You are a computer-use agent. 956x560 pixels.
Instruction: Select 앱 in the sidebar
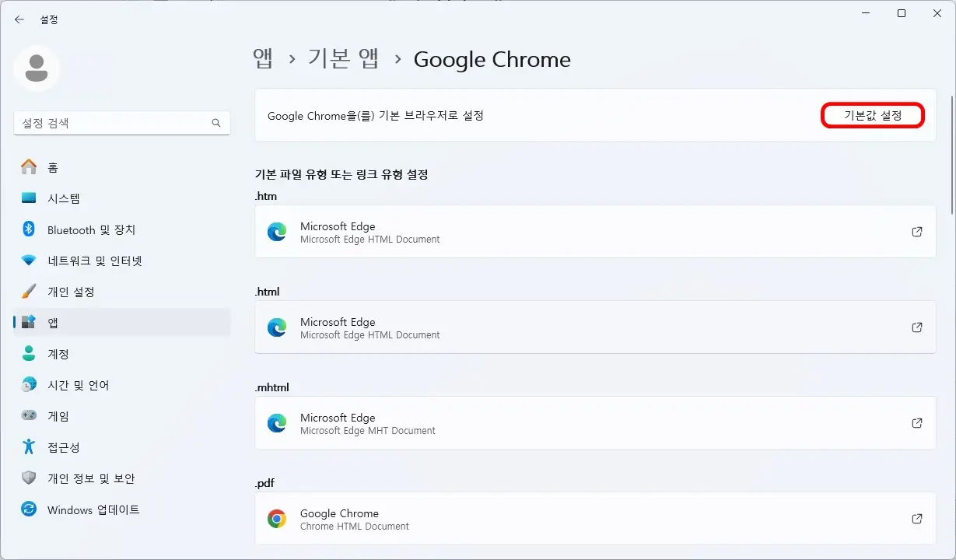(x=122, y=323)
